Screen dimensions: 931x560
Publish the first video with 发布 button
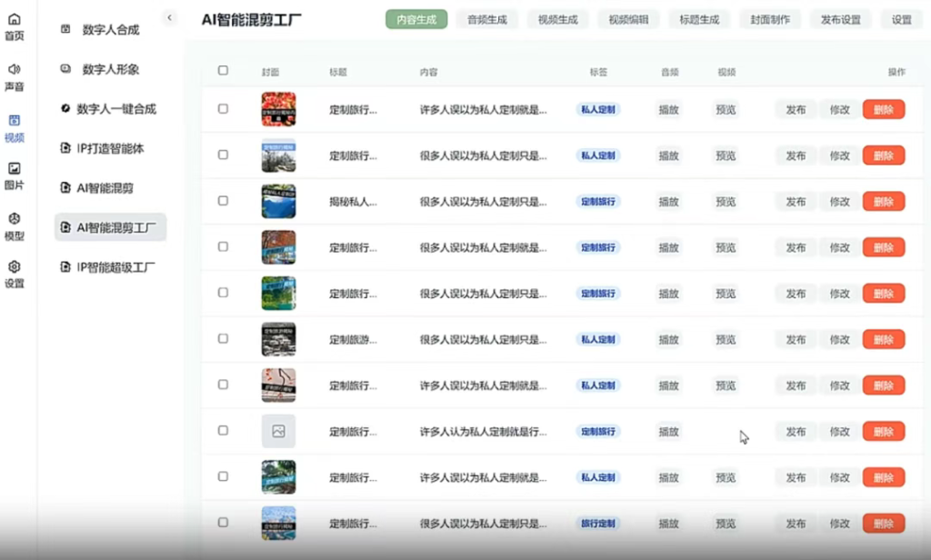(795, 108)
